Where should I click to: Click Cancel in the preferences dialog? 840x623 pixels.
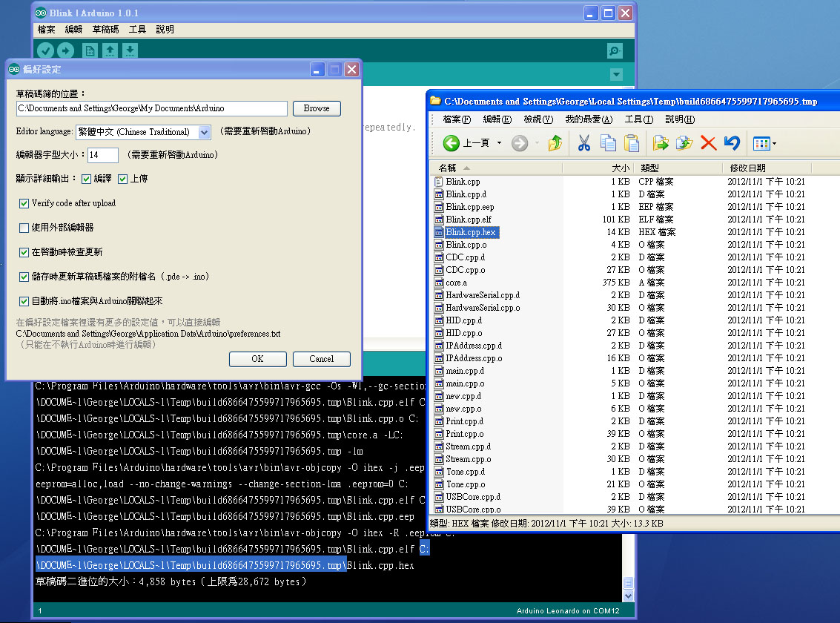point(322,359)
